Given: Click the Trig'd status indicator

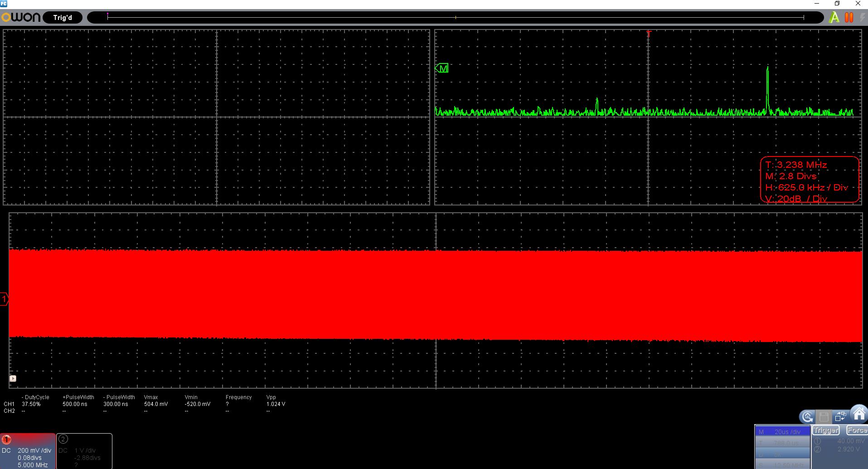Looking at the screenshot, I should (63, 18).
